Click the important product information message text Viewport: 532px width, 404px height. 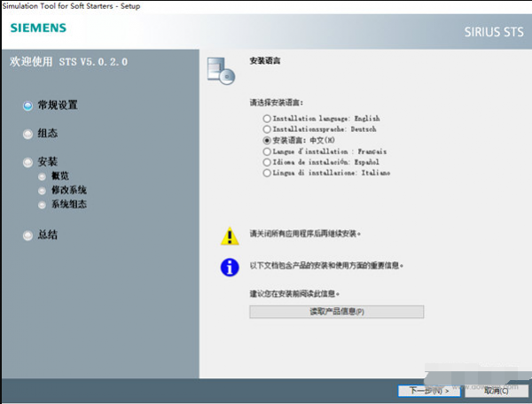326,266
